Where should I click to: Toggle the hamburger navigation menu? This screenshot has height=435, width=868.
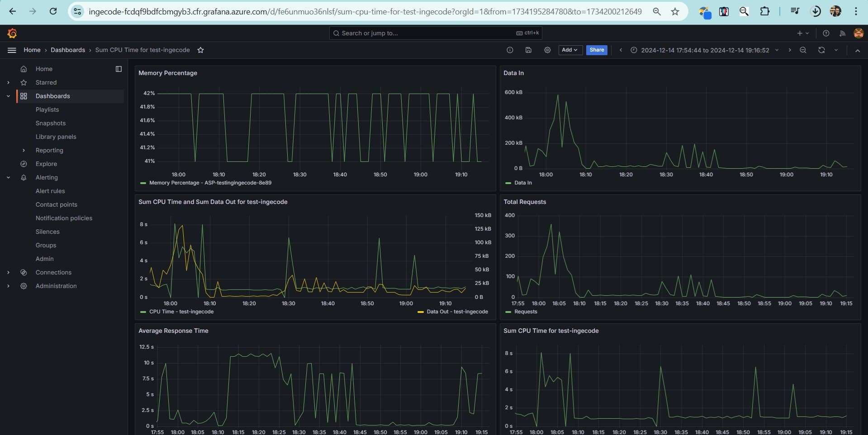pyautogui.click(x=12, y=50)
